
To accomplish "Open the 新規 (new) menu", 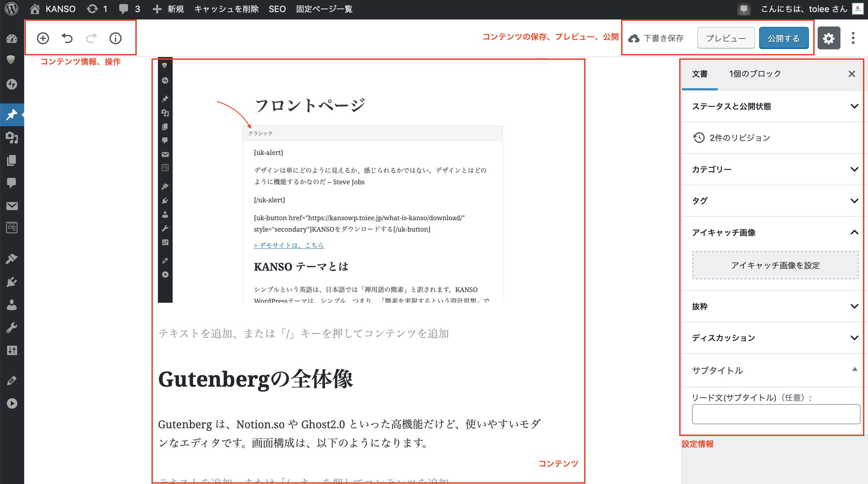I will coord(168,9).
